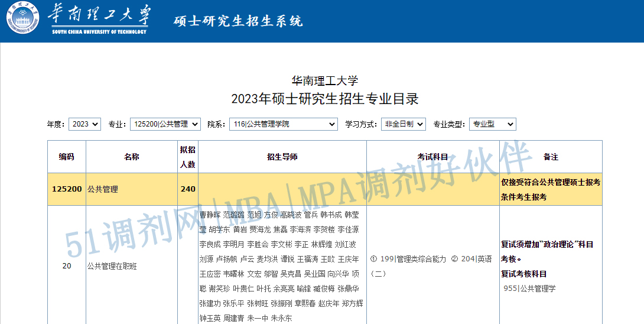644x324 pixels.
Task: Click the planned enrollment value 240
Action: [188, 189]
